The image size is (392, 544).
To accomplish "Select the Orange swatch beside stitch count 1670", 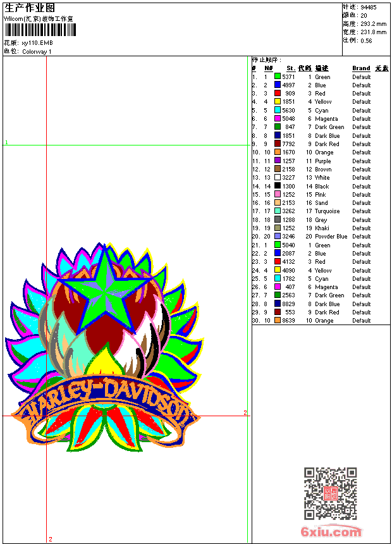I will 278,152.
